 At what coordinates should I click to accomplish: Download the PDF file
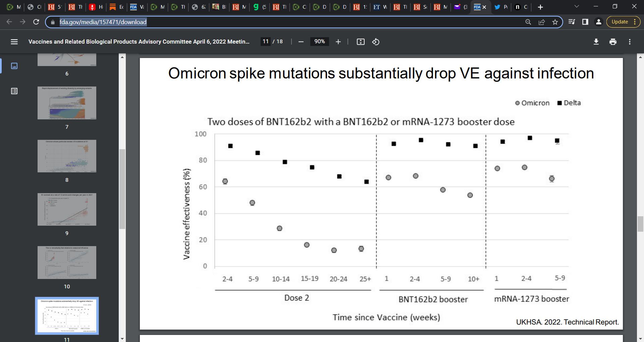tap(596, 42)
